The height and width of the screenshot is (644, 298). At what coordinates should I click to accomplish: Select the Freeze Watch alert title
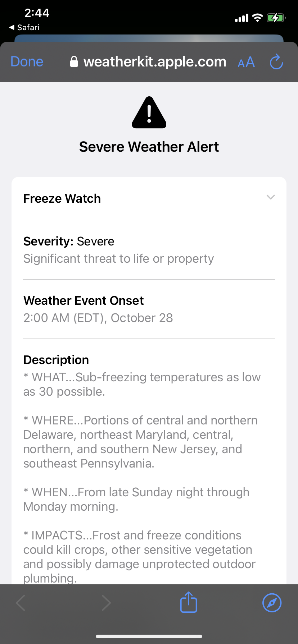(x=62, y=198)
